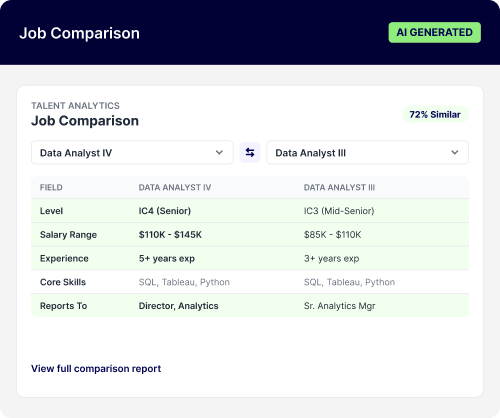
Task: Click the Sr. Analytics Mgr cell
Action: click(x=339, y=306)
